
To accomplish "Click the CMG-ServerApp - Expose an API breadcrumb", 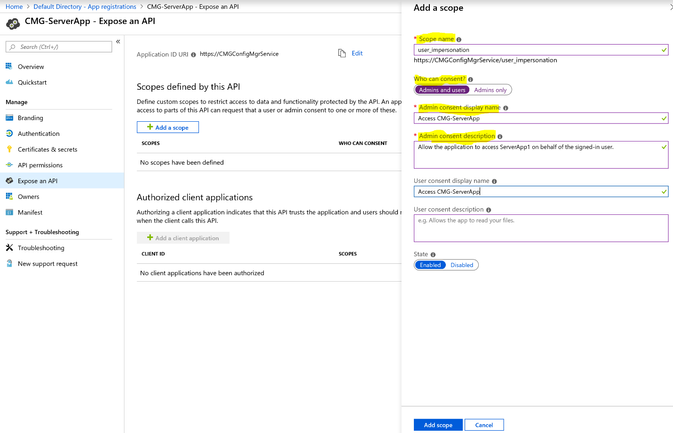I will point(193,6).
